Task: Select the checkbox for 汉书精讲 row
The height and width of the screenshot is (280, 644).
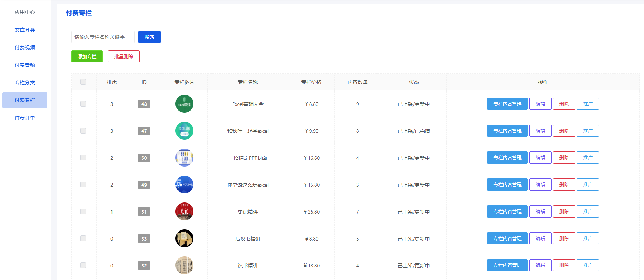Action: (x=83, y=265)
